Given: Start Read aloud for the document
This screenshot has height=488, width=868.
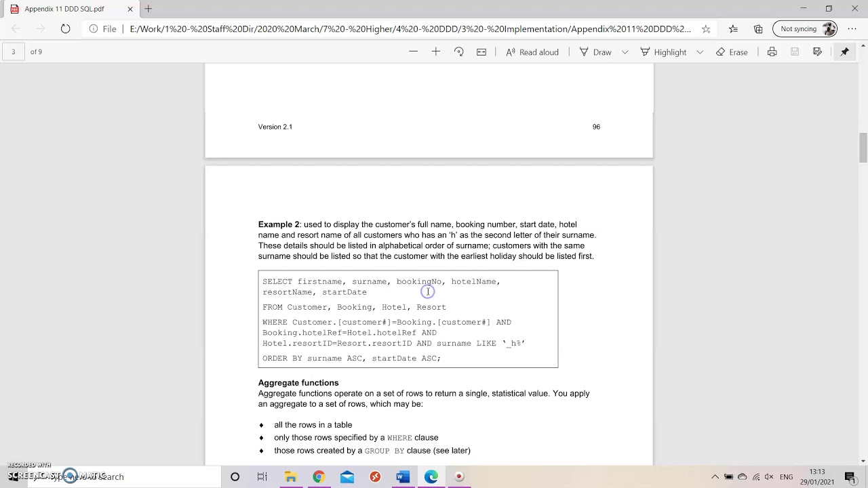Looking at the screenshot, I should click(532, 52).
